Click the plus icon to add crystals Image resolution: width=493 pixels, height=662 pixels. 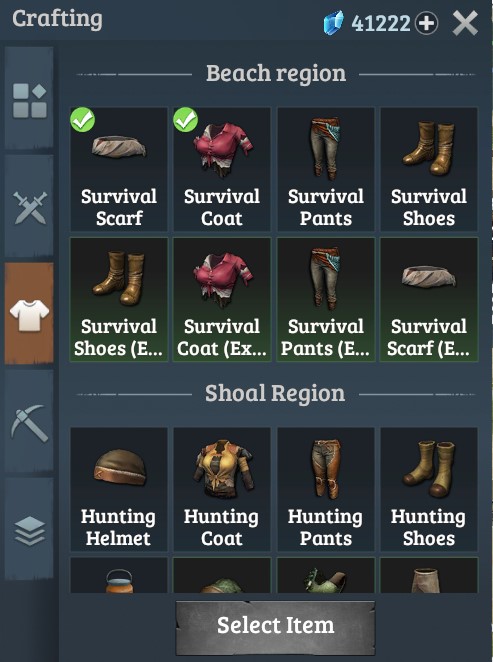point(426,23)
